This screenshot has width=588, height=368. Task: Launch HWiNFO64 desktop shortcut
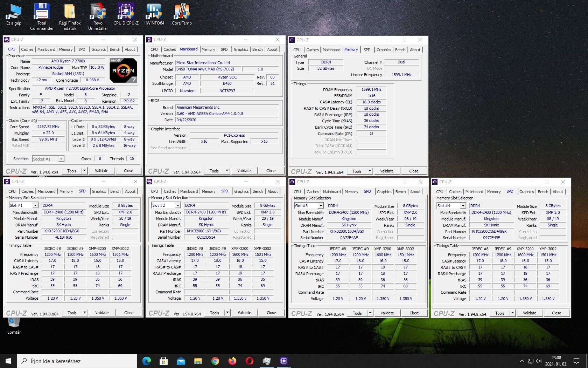tap(154, 15)
